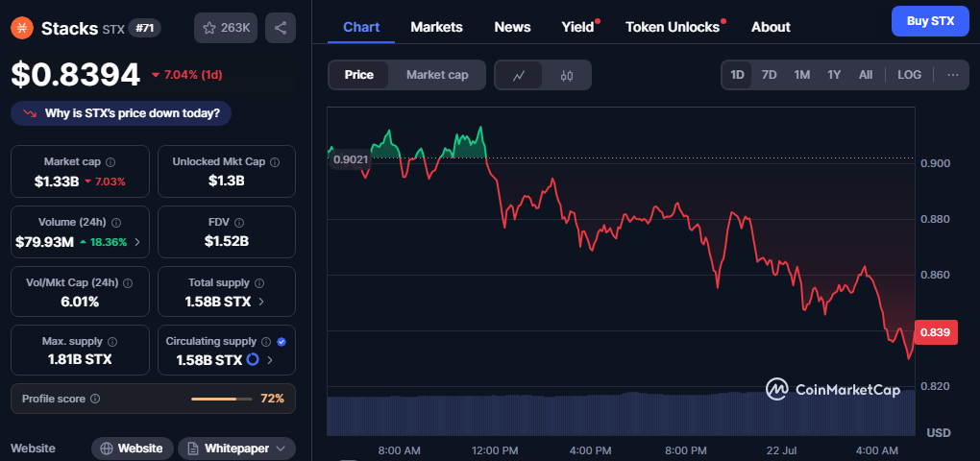
Task: Click the 6.01% Vol/Mkt Cap value
Action: tap(80, 302)
